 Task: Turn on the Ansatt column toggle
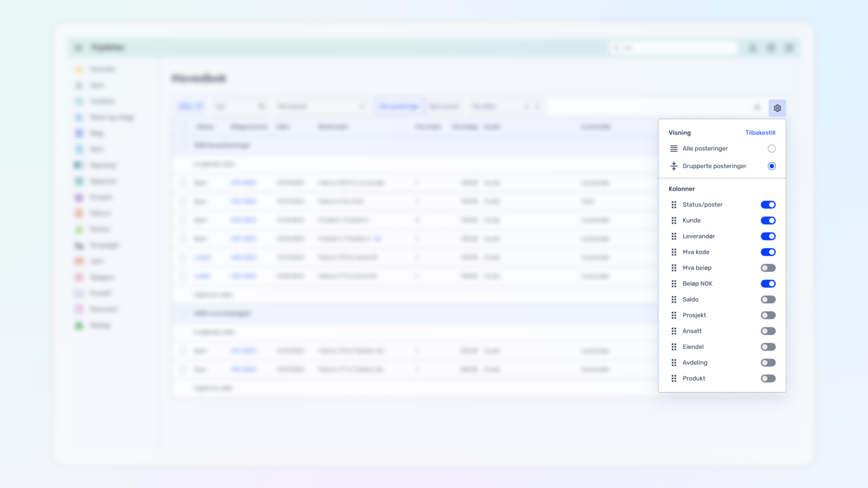(x=768, y=332)
